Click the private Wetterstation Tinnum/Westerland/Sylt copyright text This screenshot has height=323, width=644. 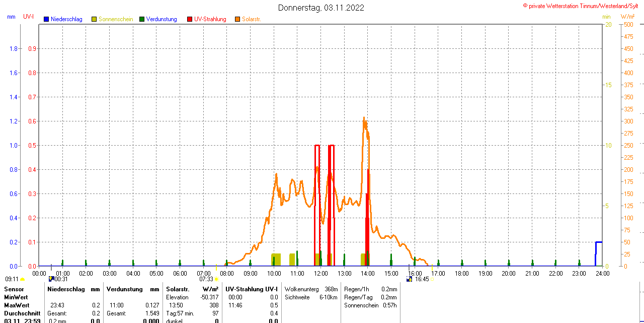click(x=583, y=6)
